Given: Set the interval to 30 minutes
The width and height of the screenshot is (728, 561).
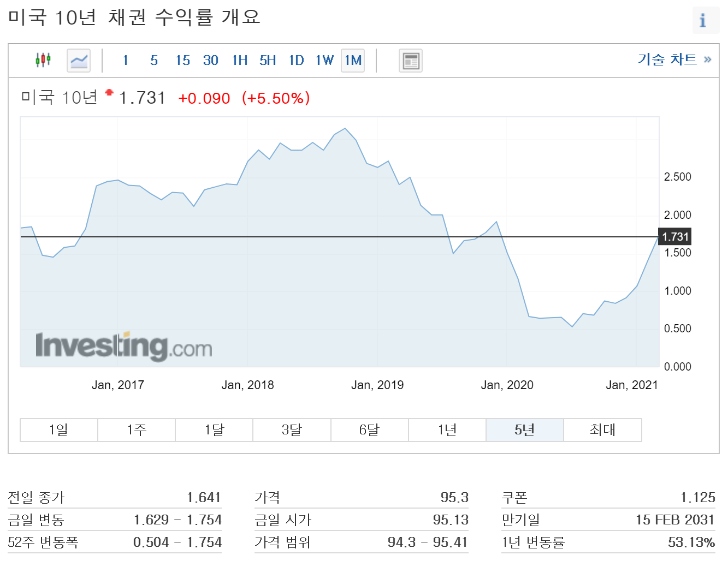Looking at the screenshot, I should 211,60.
